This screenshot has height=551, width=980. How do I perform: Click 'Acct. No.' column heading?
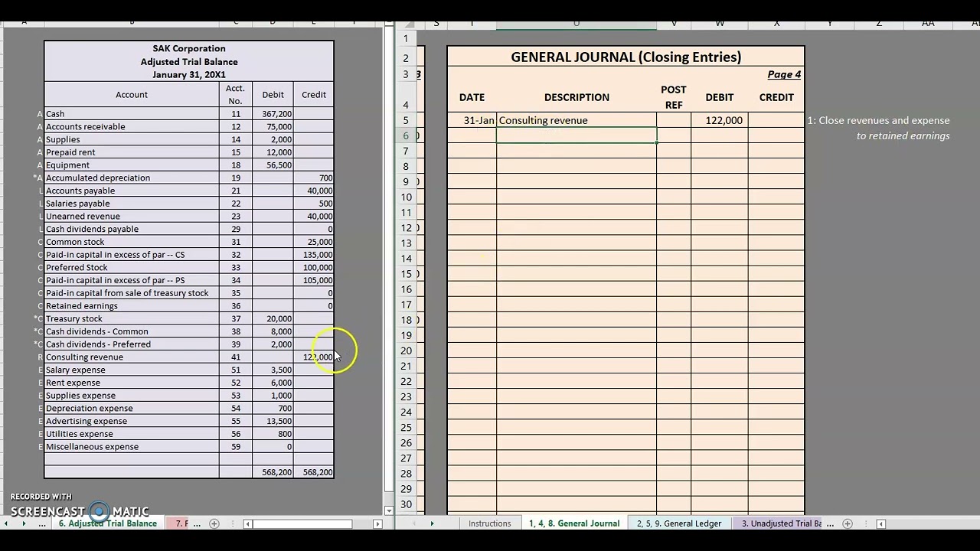click(235, 94)
